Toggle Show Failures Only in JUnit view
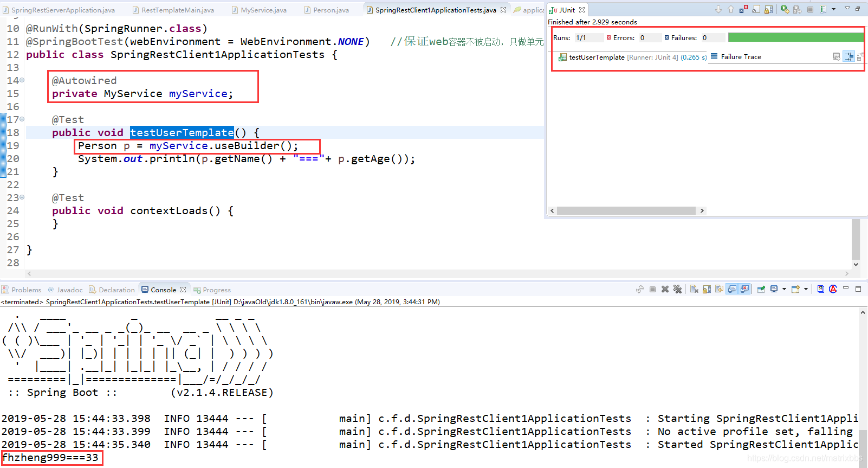The height and width of the screenshot is (468, 868). (x=743, y=9)
